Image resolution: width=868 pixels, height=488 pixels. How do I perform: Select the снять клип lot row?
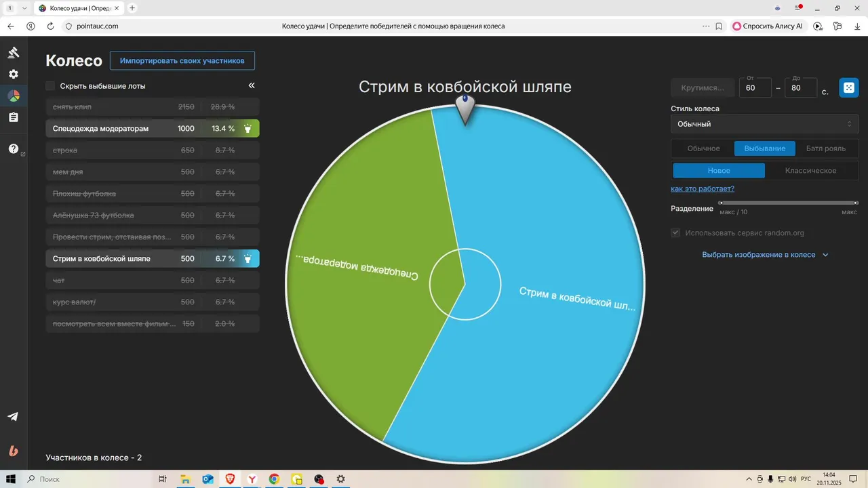click(153, 107)
